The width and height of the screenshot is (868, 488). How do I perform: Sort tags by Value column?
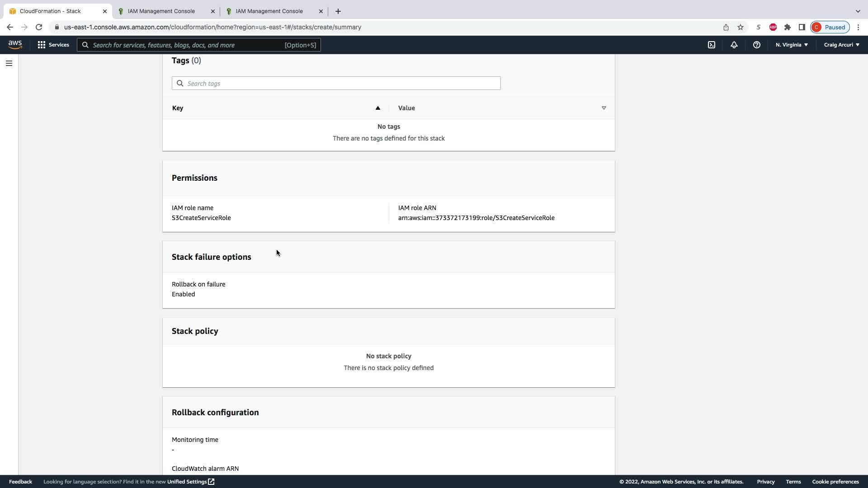pos(604,108)
